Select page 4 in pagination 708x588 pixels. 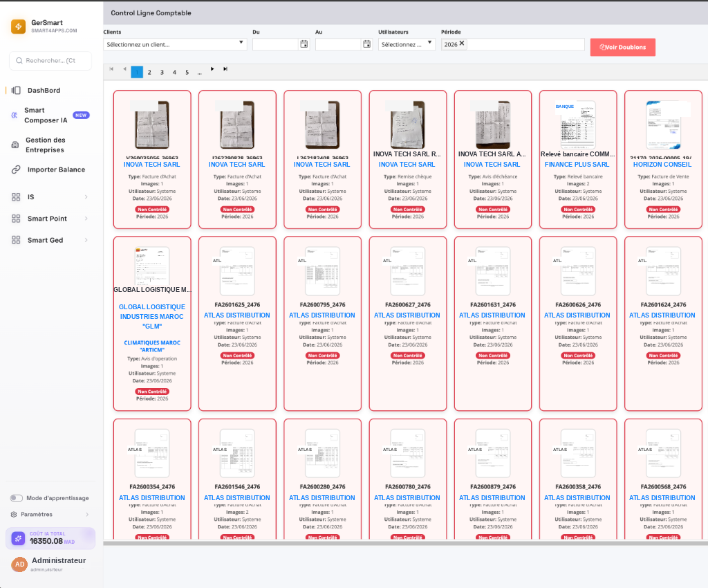[x=175, y=72]
